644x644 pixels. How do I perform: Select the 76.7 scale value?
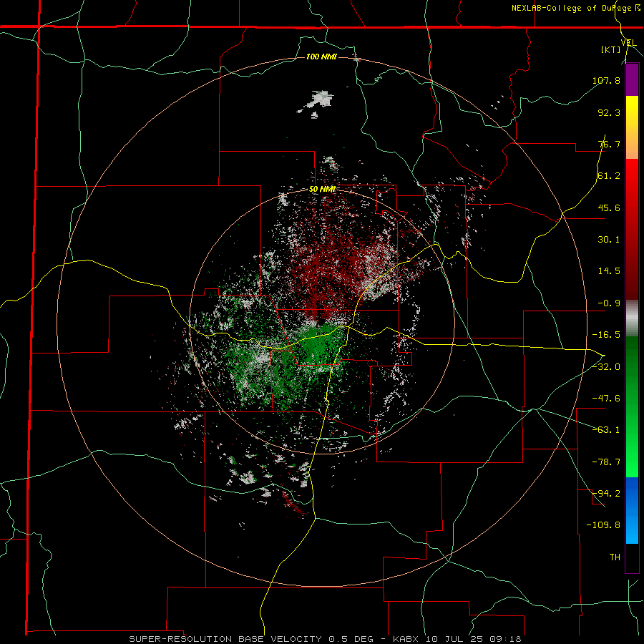(609, 144)
